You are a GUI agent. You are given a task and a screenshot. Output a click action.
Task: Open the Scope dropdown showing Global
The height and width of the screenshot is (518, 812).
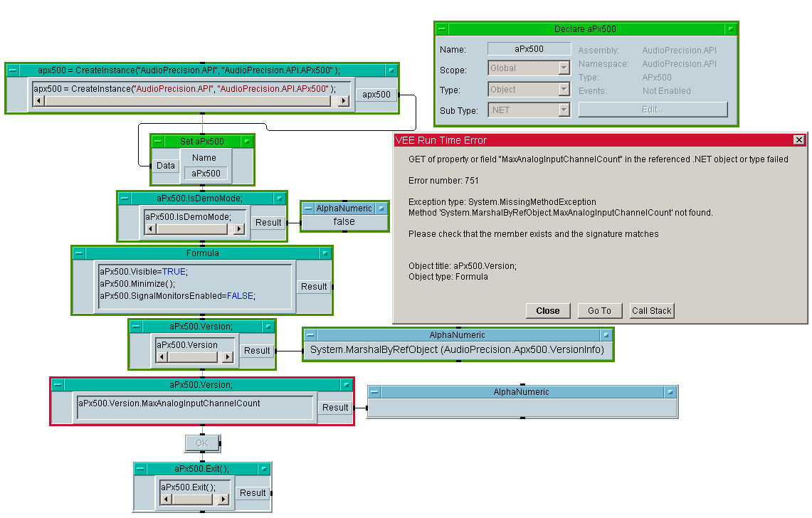pyautogui.click(x=564, y=68)
